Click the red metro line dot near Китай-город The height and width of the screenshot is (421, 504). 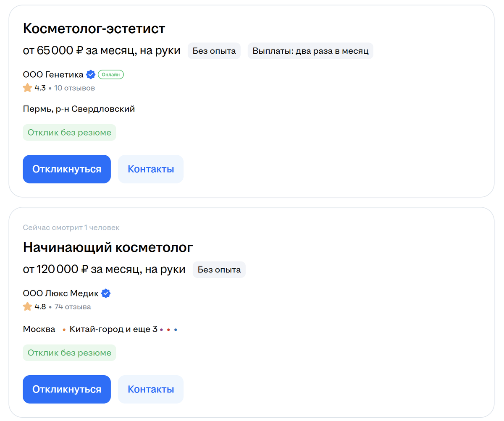(169, 329)
